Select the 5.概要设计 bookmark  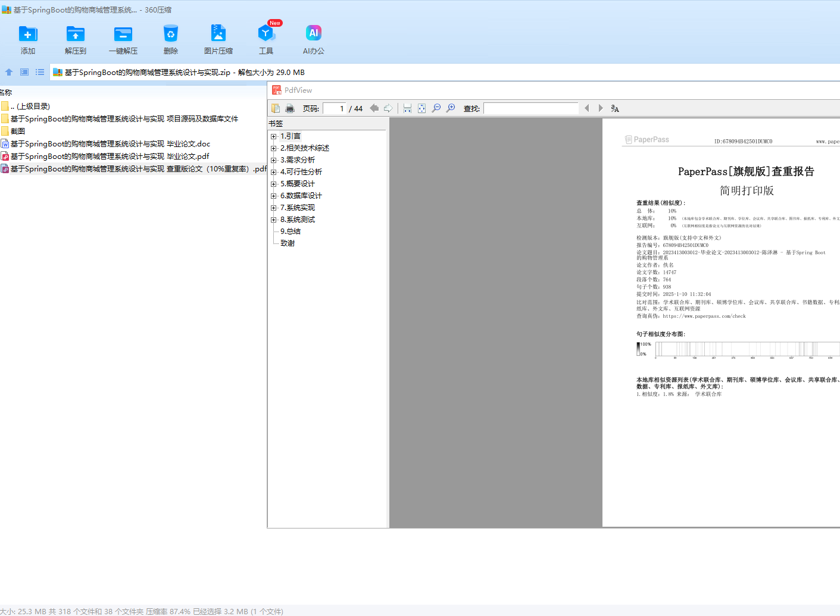point(298,184)
